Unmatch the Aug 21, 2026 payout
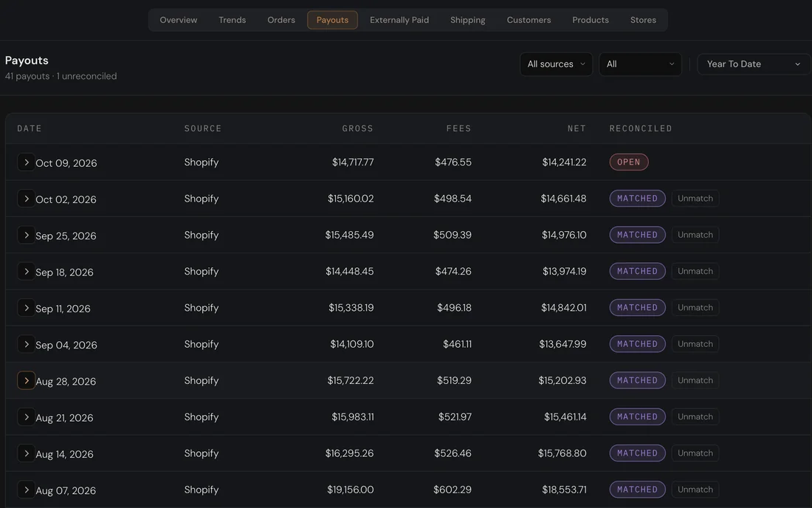The height and width of the screenshot is (508, 812). click(695, 417)
